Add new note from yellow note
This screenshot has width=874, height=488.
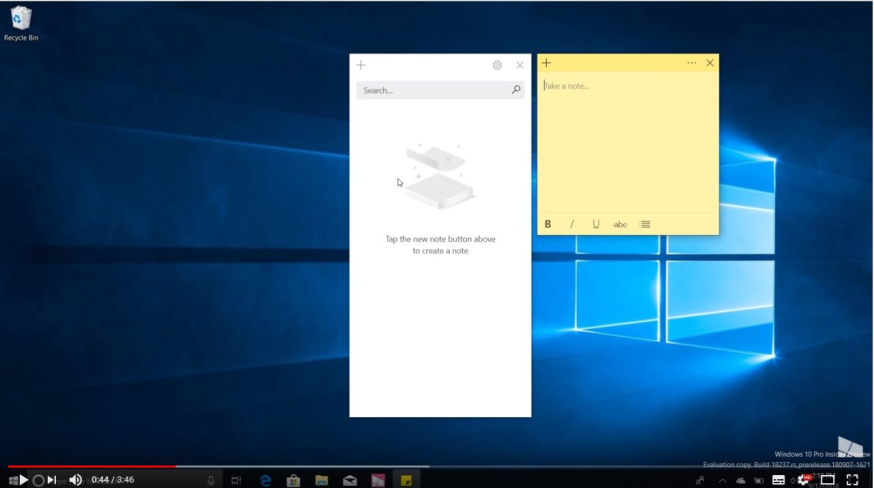coord(546,63)
